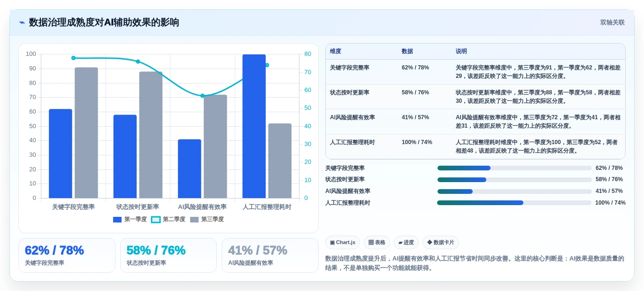The height and width of the screenshot is (291, 644).
Task: Click the third-quarter gray bar for AI风险提醒有效率
Action: [x=215, y=146]
